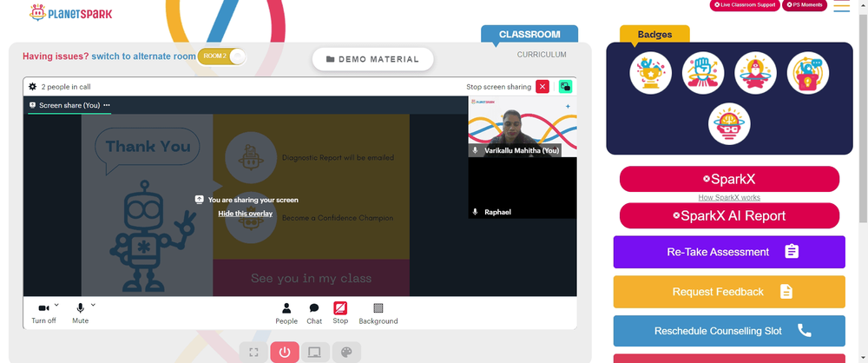Screen dimensions: 868x363
Task: Click the '2 people in call' text
Action: point(66,87)
